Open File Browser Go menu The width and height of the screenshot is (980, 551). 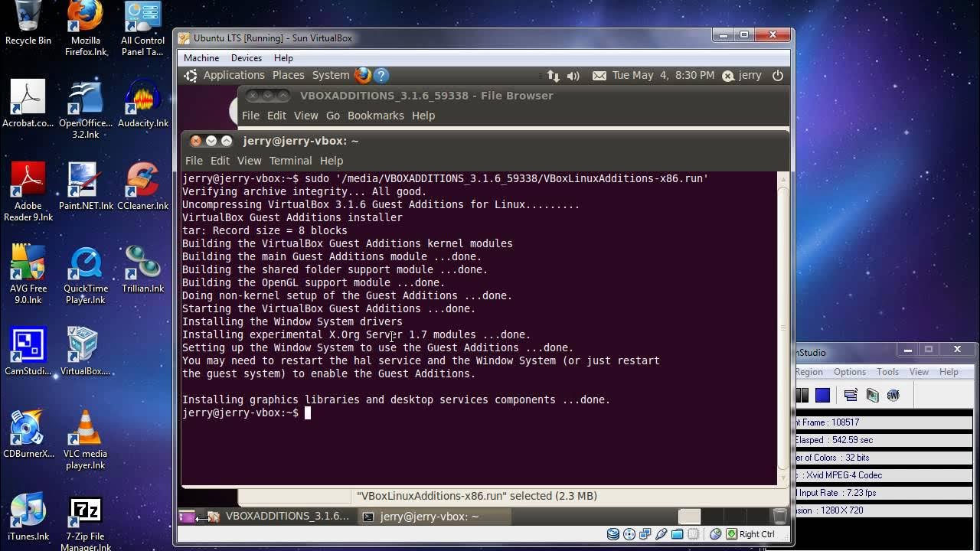(333, 116)
